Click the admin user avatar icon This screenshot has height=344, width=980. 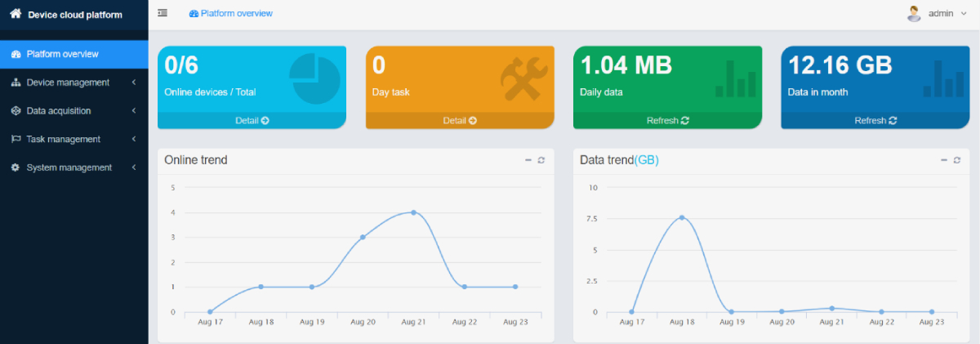915,13
